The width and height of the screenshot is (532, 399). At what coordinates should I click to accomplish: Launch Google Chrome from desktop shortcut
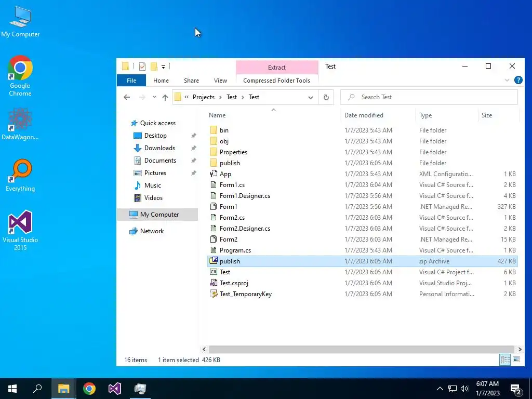(x=20, y=76)
